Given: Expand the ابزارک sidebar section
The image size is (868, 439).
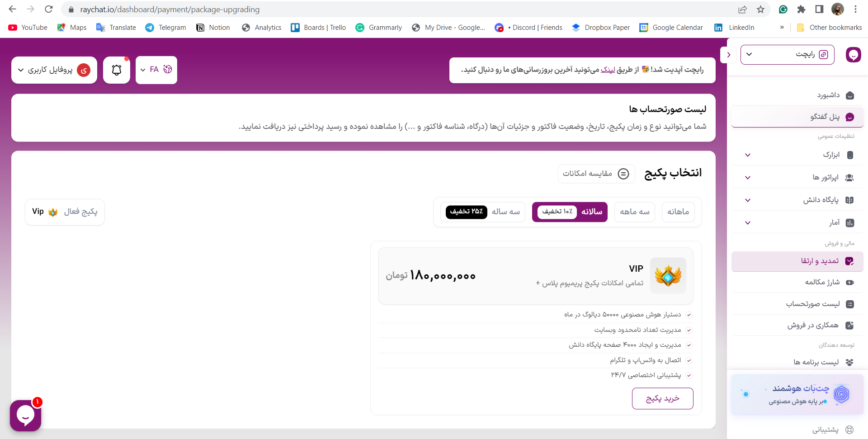Looking at the screenshot, I should 797,155.
